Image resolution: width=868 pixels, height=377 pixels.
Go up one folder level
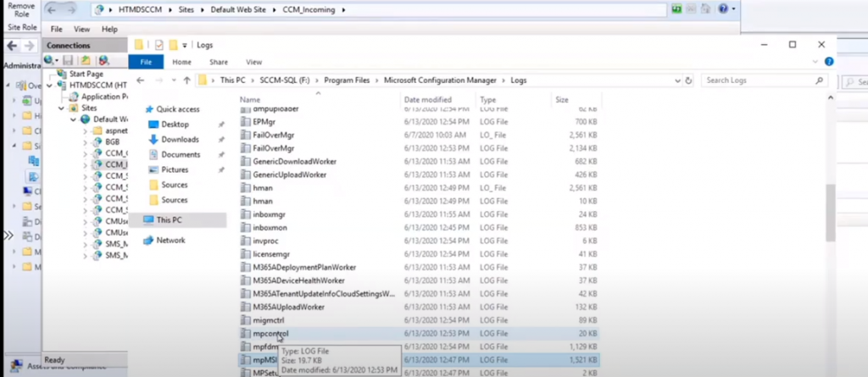(187, 80)
